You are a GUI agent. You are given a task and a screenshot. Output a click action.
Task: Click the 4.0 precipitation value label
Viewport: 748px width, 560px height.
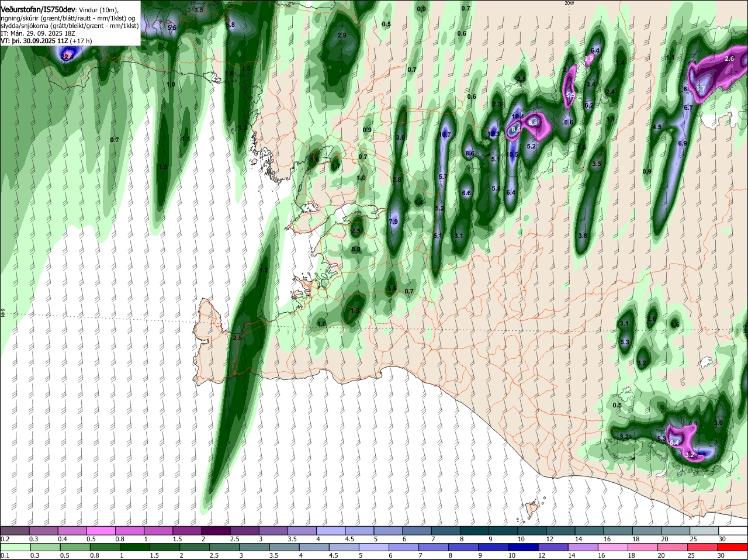pyautogui.click(x=693, y=423)
